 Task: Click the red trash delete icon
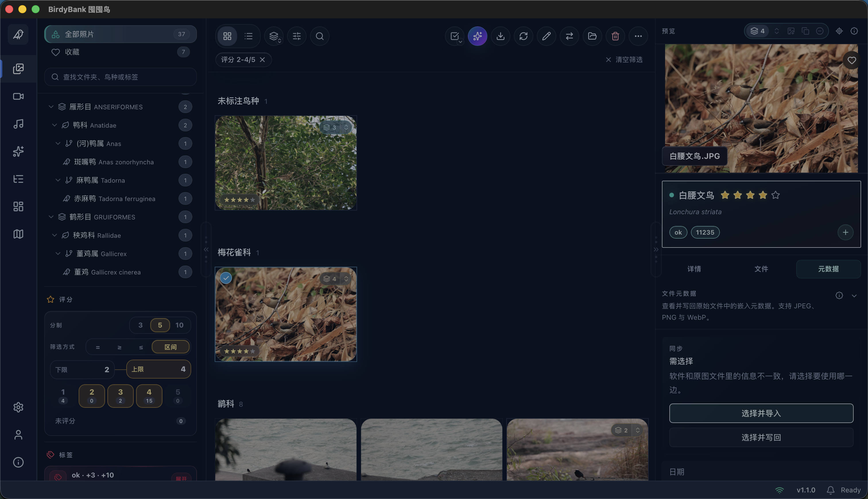(615, 36)
